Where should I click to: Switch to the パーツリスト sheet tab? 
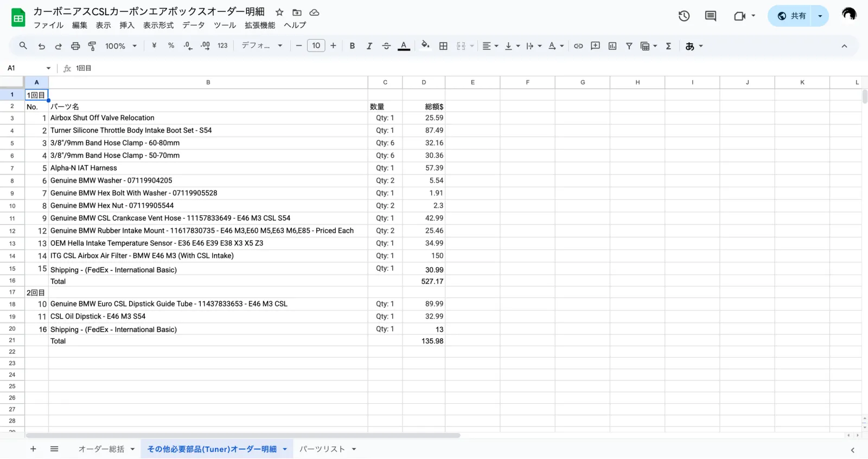tap(322, 449)
